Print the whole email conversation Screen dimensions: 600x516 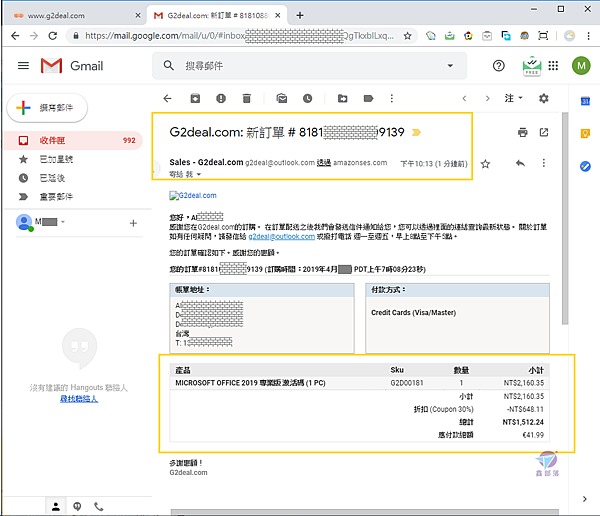pos(522,132)
